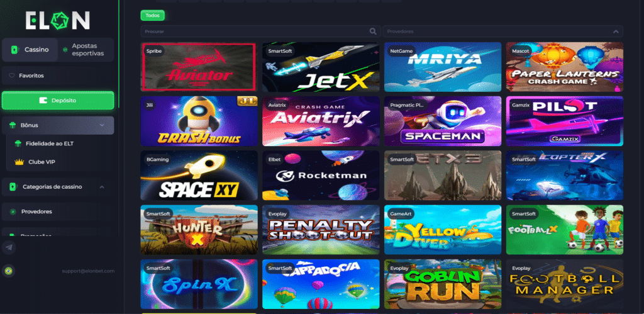
Task: Click the crown icon beside Clube VIP
Action: (19, 162)
